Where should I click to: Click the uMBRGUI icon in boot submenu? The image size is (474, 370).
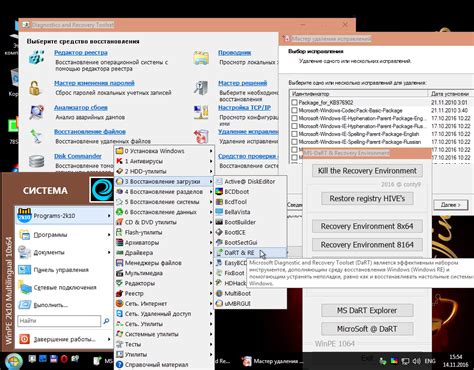pyautogui.click(x=219, y=304)
